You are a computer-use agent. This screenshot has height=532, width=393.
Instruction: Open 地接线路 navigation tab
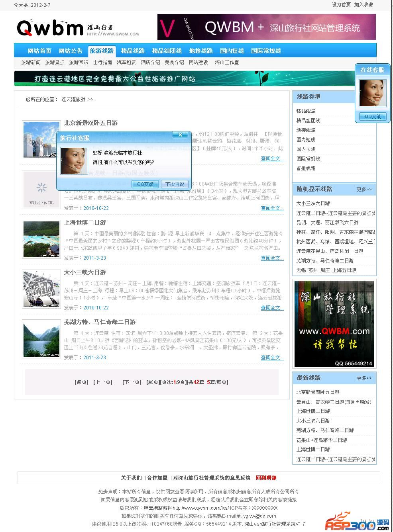pyautogui.click(x=201, y=51)
